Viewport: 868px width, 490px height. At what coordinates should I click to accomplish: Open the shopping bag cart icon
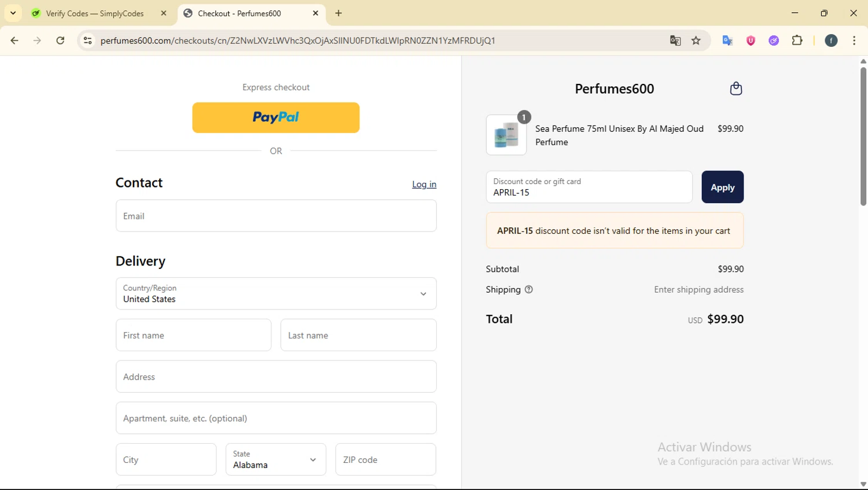(735, 89)
